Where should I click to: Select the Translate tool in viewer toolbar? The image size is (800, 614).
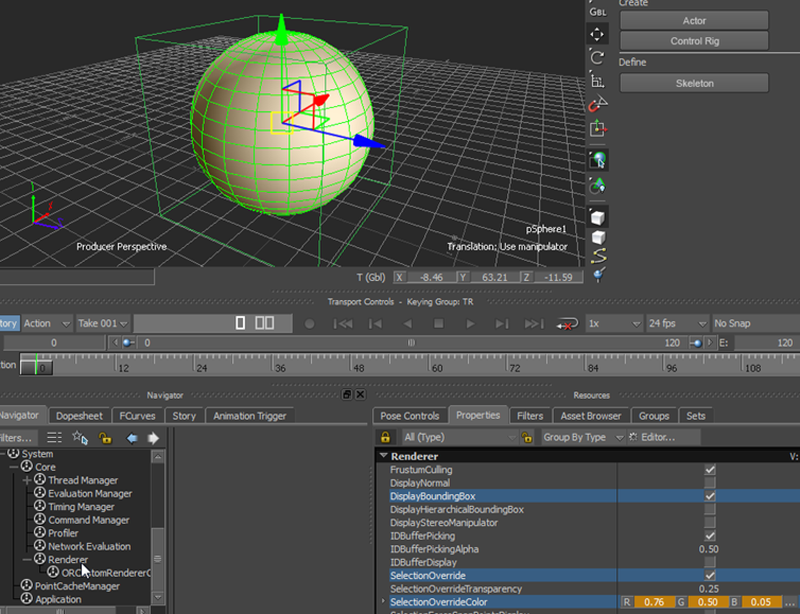pyautogui.click(x=597, y=34)
